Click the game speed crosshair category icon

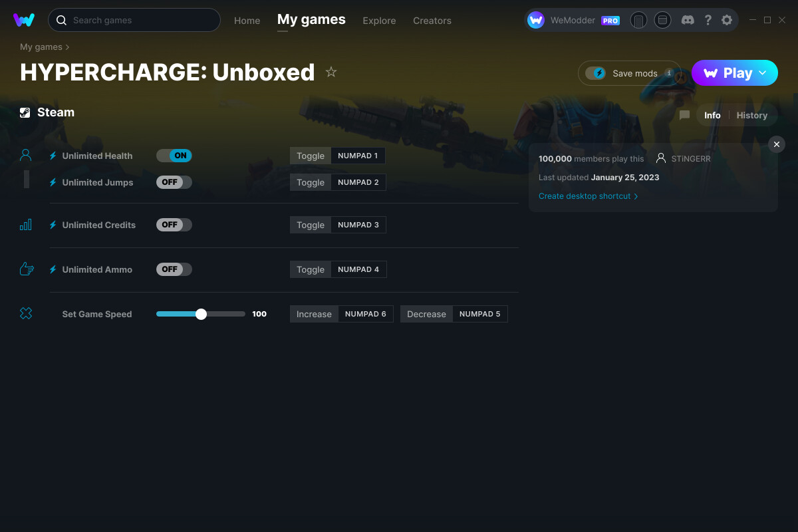pyautogui.click(x=26, y=314)
